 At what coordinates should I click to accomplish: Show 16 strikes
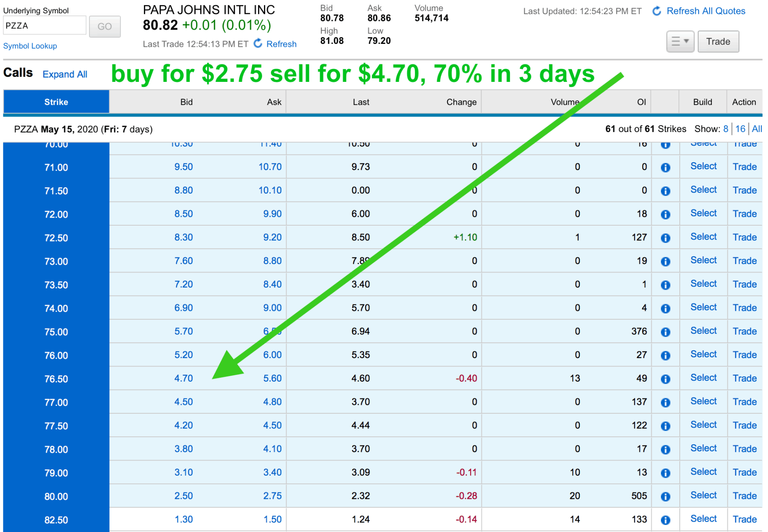coord(740,129)
